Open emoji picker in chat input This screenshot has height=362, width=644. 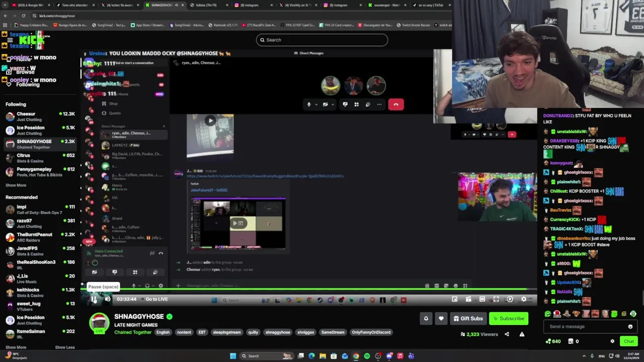pyautogui.click(x=630, y=326)
